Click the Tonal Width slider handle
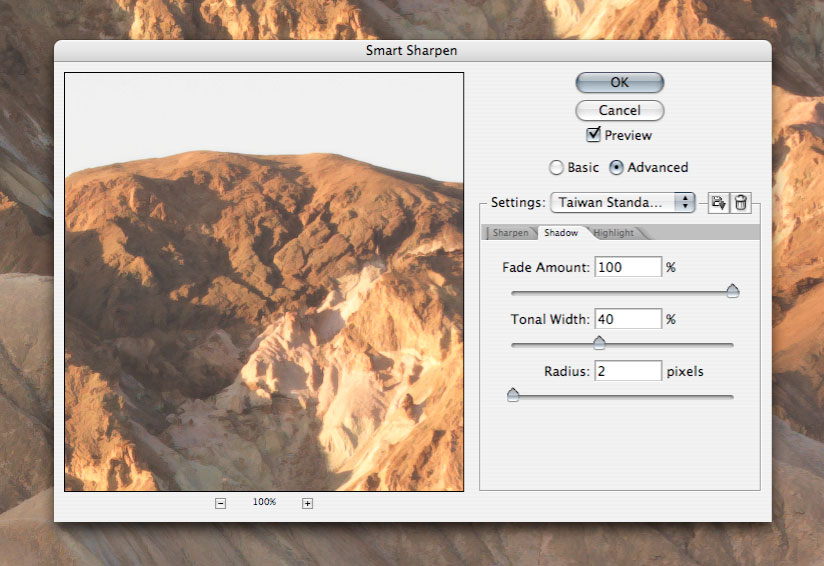This screenshot has width=824, height=566. 599,343
